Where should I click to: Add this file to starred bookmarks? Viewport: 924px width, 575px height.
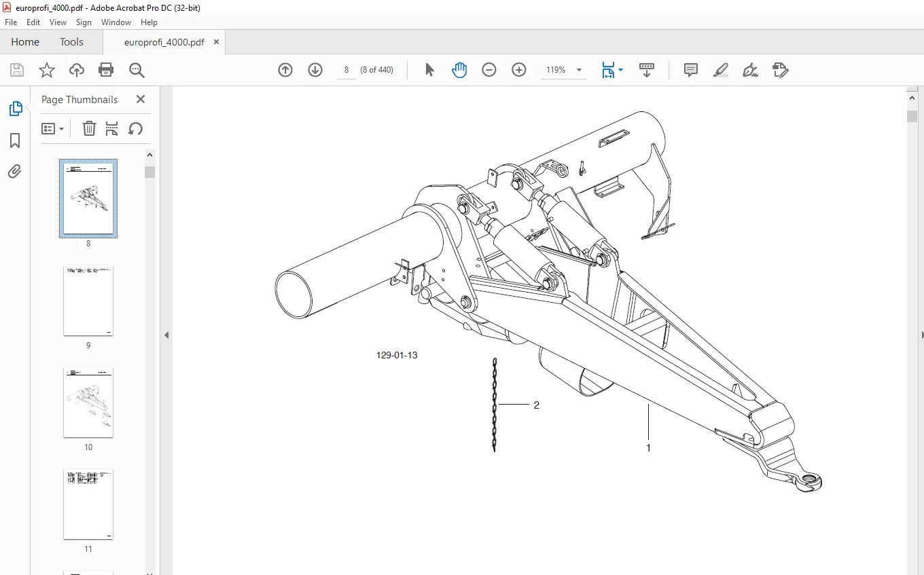point(46,70)
